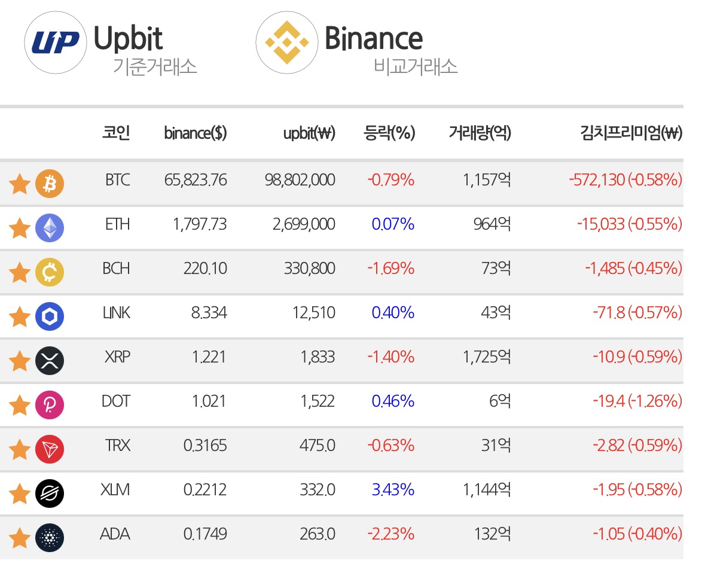Click the Binance exchange logo

pyautogui.click(x=287, y=42)
